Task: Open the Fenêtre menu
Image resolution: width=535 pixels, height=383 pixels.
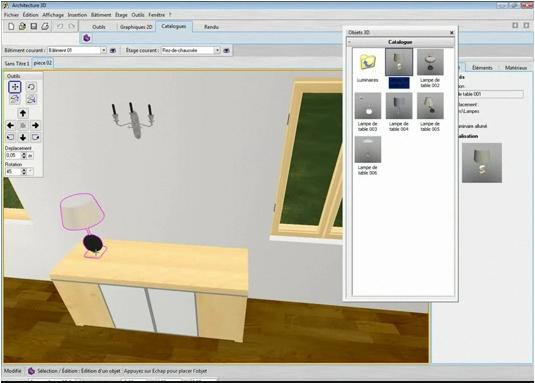Action: (157, 15)
